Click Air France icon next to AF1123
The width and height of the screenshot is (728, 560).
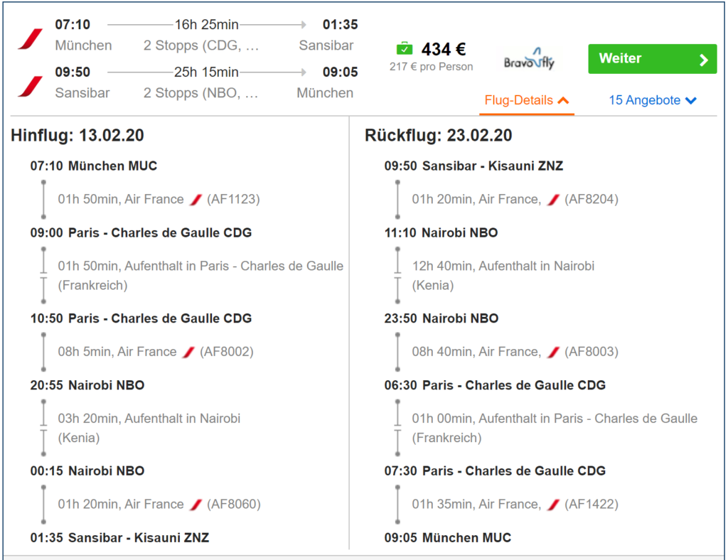(196, 200)
